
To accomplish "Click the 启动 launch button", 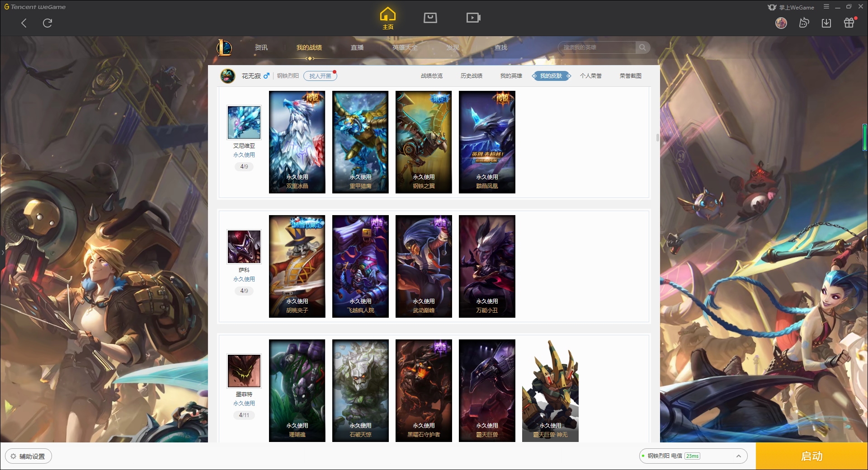I will (x=811, y=456).
